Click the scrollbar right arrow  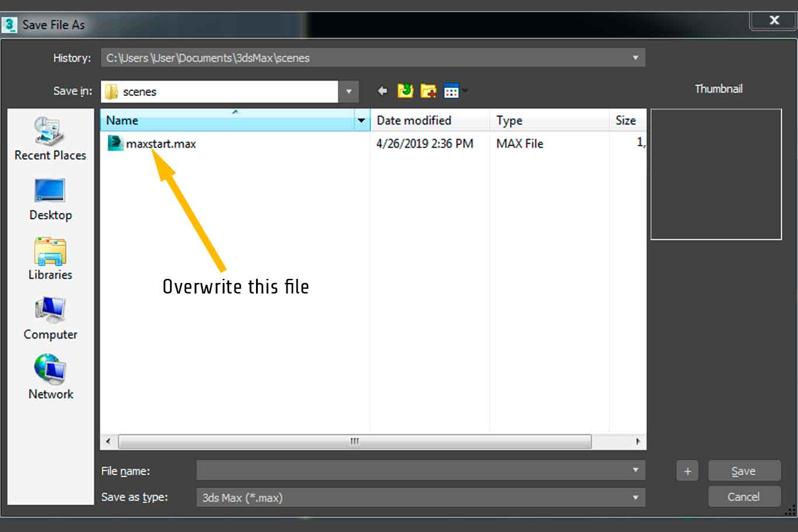[637, 441]
